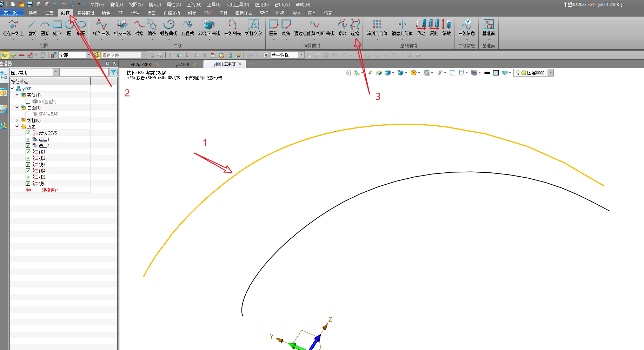
Task: Select the 修改 (Modify) curve tool
Action: tap(342, 28)
